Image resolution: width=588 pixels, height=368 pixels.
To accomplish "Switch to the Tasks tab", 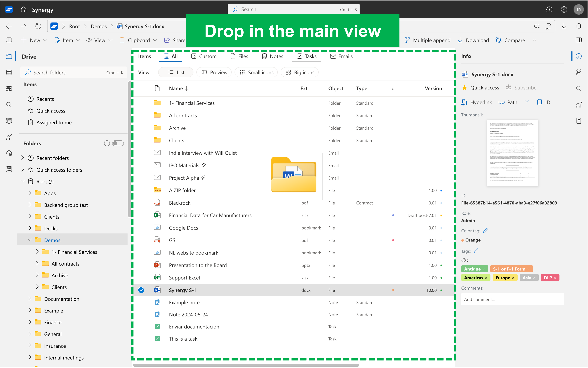I will click(x=307, y=56).
